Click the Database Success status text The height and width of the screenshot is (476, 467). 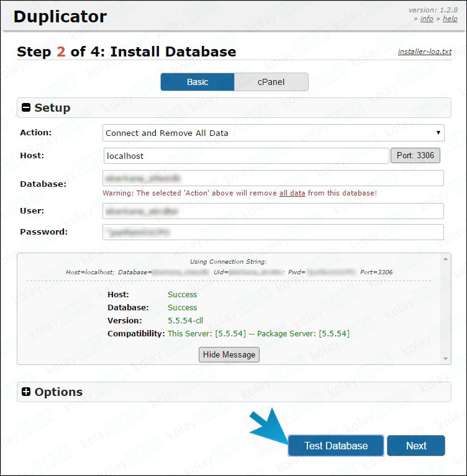tap(183, 308)
